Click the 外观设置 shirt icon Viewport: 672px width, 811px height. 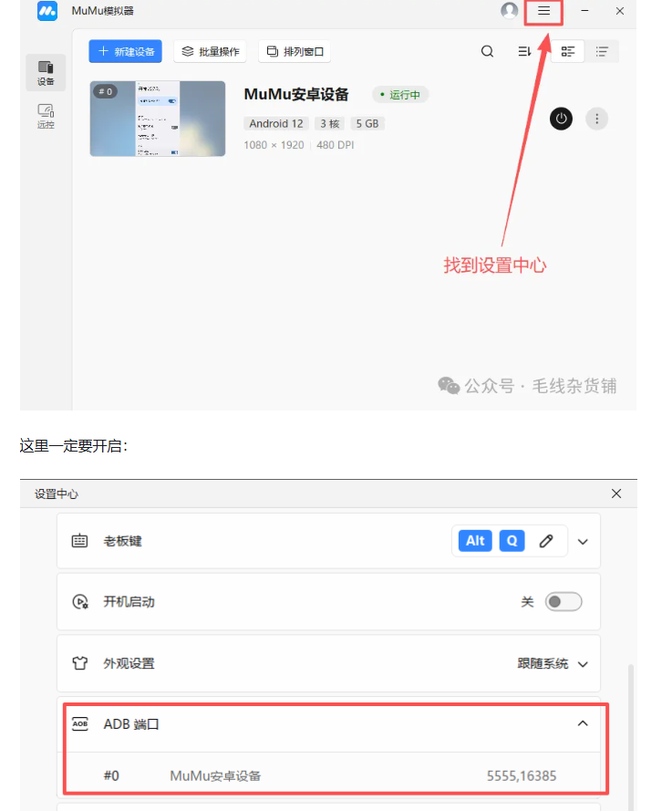pos(79,663)
